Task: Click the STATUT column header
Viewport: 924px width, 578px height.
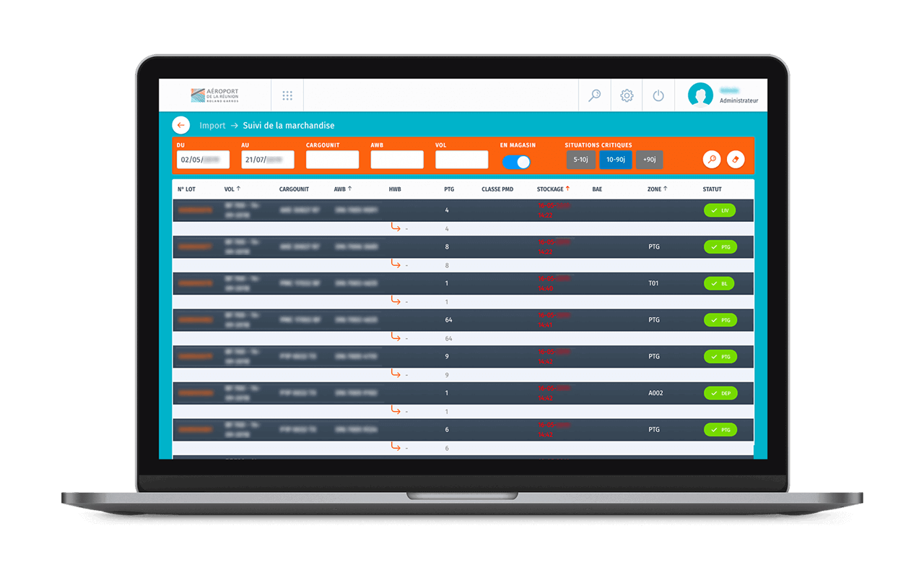Action: (x=712, y=189)
